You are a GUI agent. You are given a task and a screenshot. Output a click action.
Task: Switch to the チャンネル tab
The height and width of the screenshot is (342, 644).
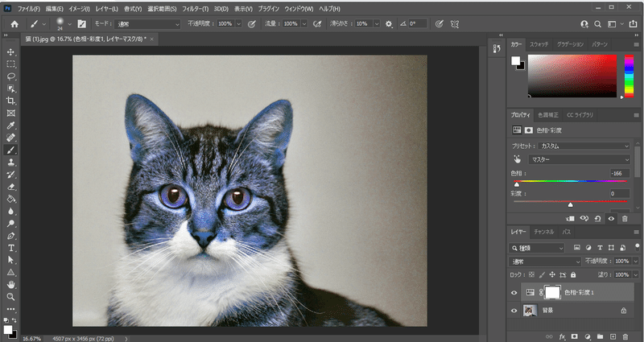pos(543,232)
